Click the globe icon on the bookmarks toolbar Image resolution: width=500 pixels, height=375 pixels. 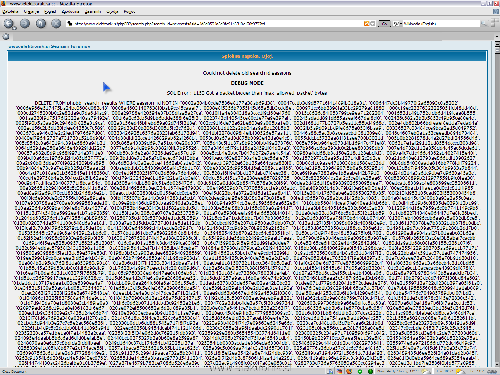[x=6, y=37]
